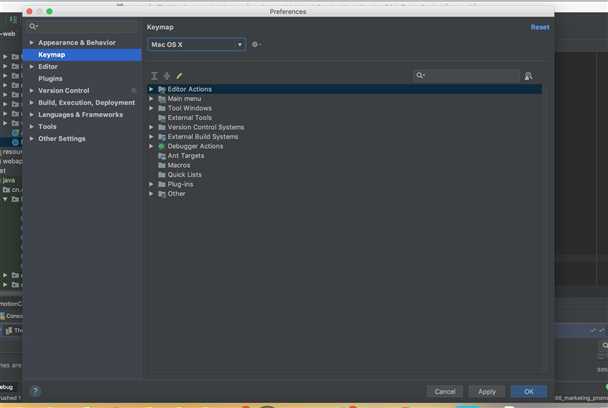Open Languages & Frameworks settings
Image resolution: width=608 pixels, height=408 pixels.
tap(80, 115)
